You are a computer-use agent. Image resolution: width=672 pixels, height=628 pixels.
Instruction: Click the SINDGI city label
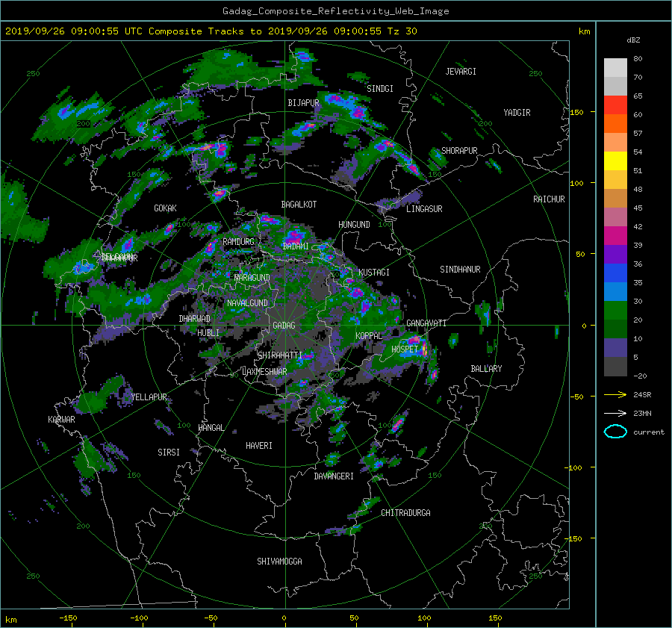coord(380,89)
